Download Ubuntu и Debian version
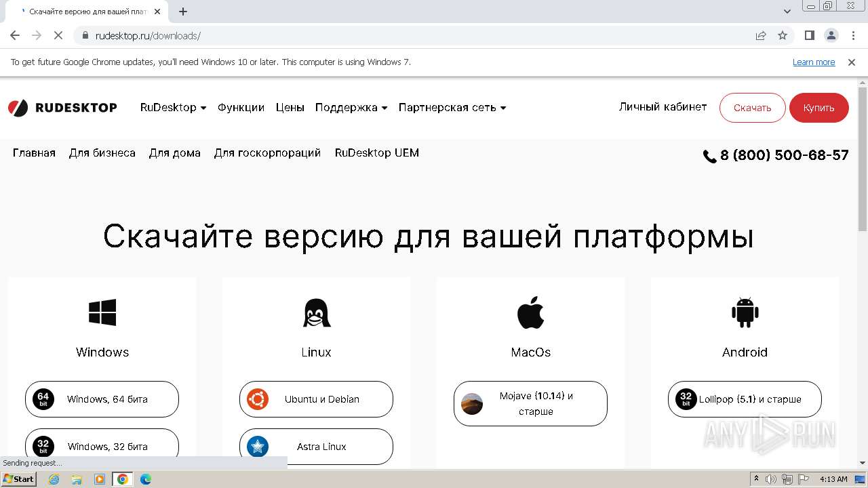The height and width of the screenshot is (488, 868). 316,399
